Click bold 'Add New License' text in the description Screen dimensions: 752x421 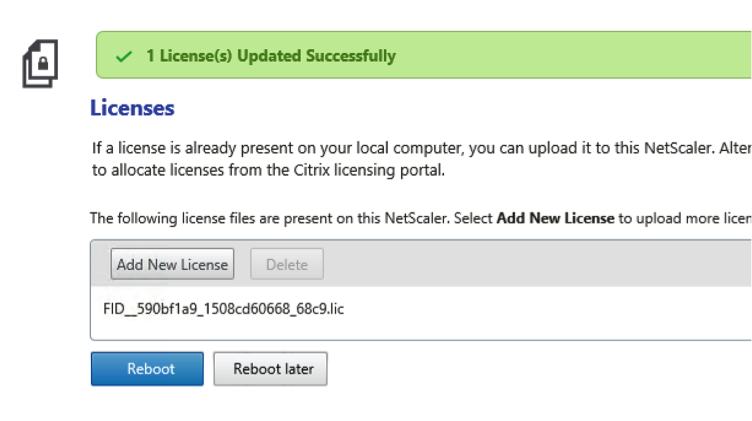click(x=555, y=218)
